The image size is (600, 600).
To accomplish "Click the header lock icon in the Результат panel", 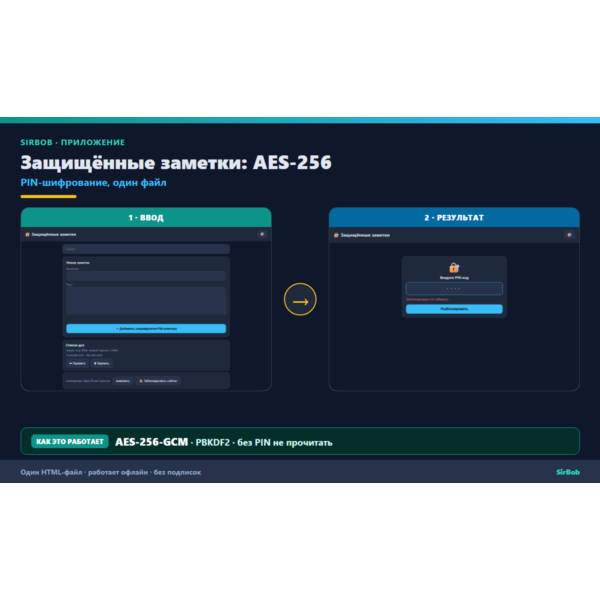I will click(336, 235).
